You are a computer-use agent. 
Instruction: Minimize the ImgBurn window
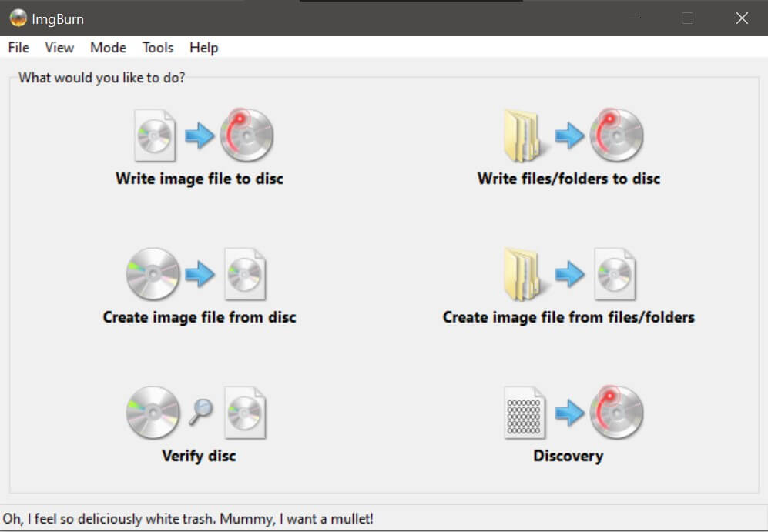pos(633,18)
